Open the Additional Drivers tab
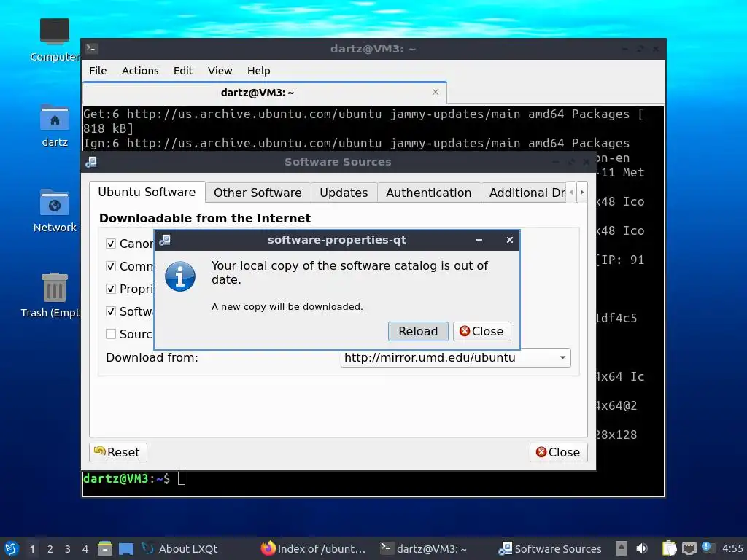Viewport: 747px width, 560px height. tap(524, 192)
